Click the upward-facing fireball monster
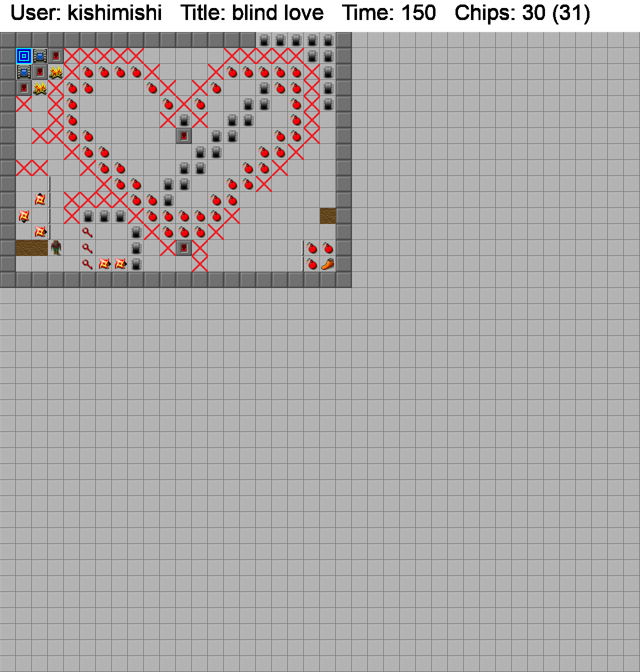This screenshot has width=640, height=672. coord(40,200)
